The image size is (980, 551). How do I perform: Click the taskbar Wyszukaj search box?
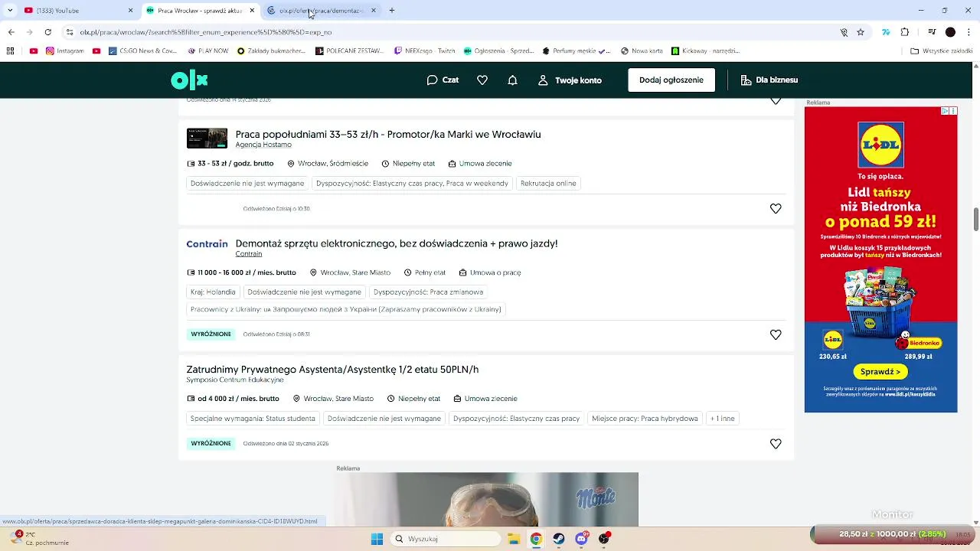click(444, 539)
